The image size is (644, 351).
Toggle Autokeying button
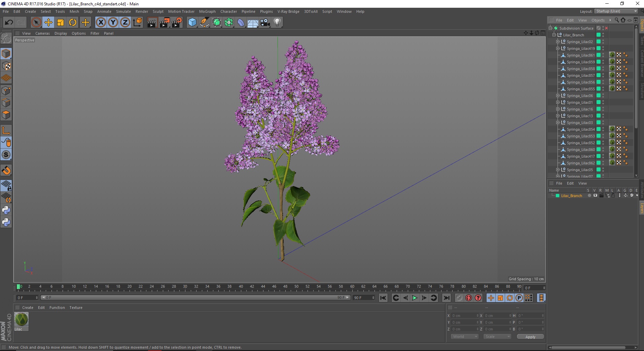click(468, 298)
